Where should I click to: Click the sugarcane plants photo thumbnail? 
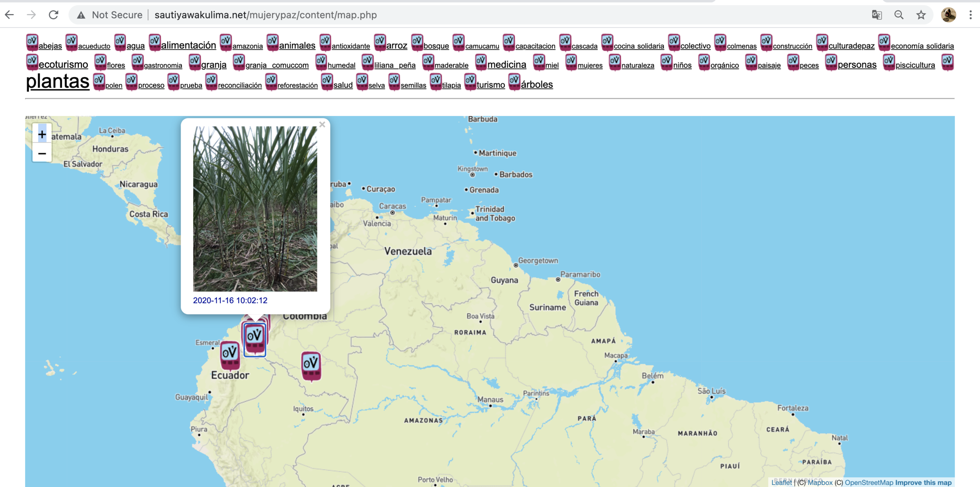click(x=255, y=208)
